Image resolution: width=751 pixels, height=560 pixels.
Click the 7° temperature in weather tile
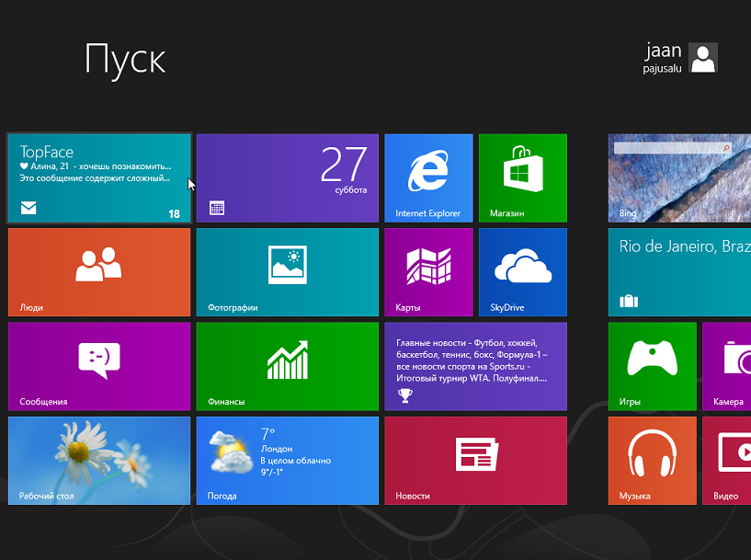click(267, 433)
